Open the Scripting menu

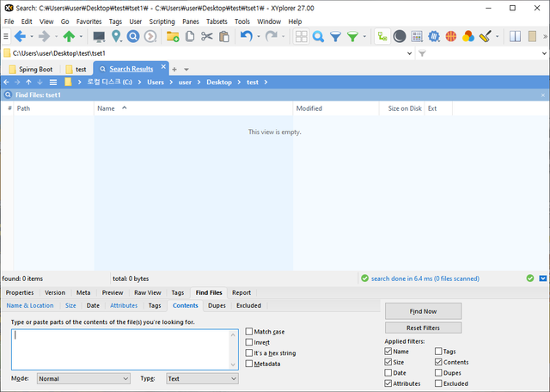pyautogui.click(x=162, y=21)
